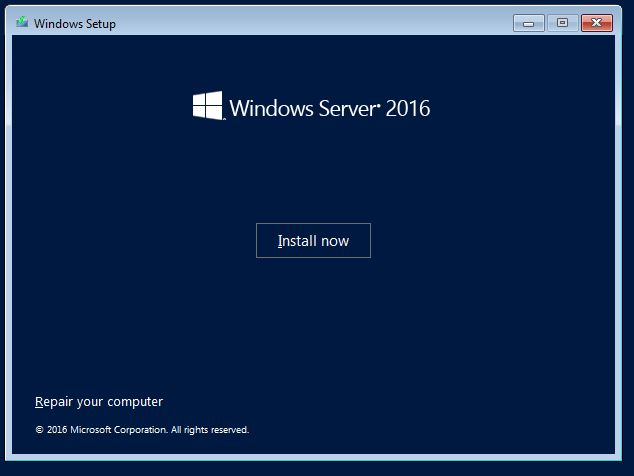634x476 pixels.
Task: Open Repair your computer link
Action: [x=99, y=402]
